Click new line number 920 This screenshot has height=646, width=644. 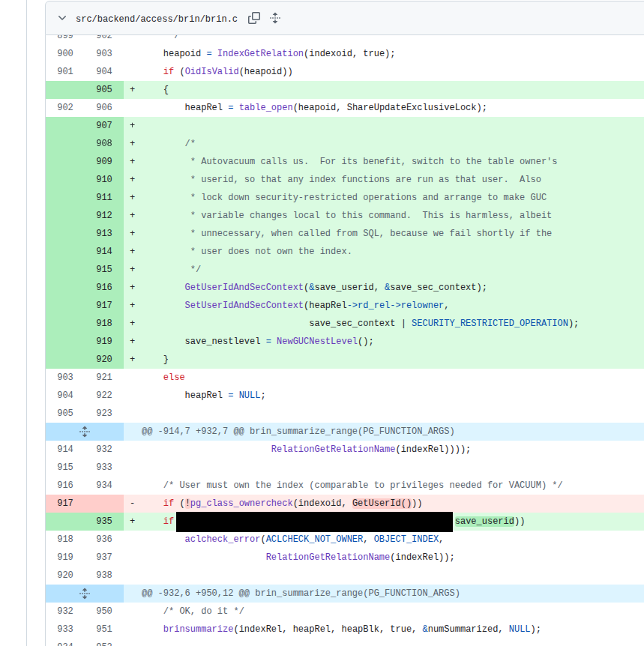[x=104, y=359]
